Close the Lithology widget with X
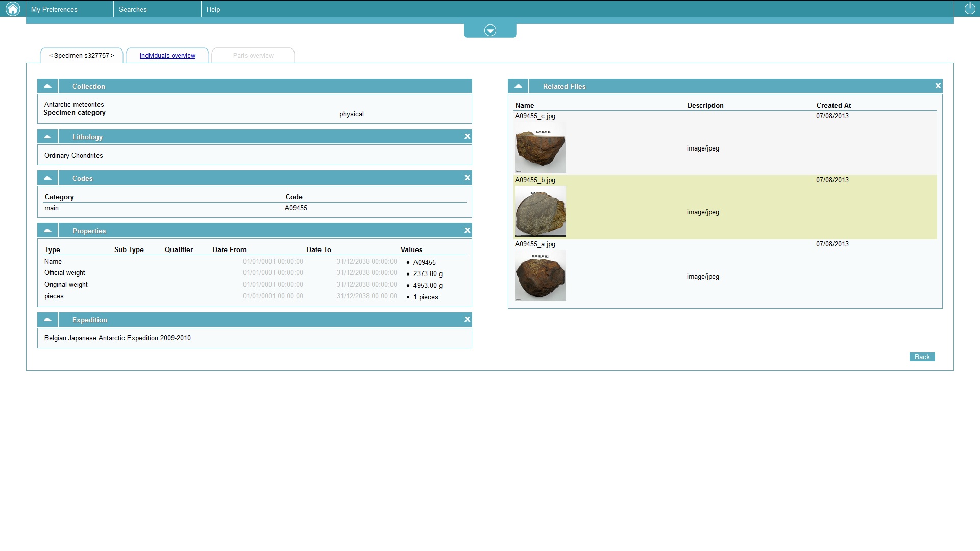980x551 pixels. click(x=467, y=136)
